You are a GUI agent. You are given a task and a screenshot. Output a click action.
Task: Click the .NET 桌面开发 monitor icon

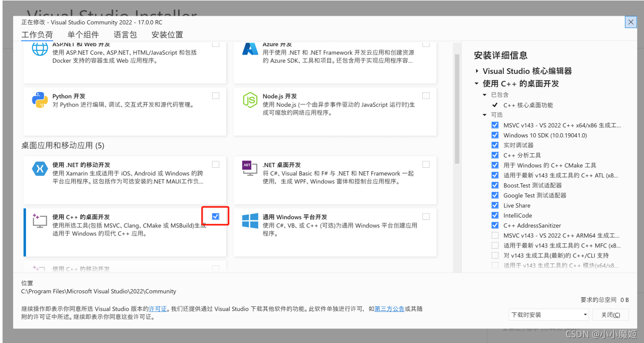[250, 169]
